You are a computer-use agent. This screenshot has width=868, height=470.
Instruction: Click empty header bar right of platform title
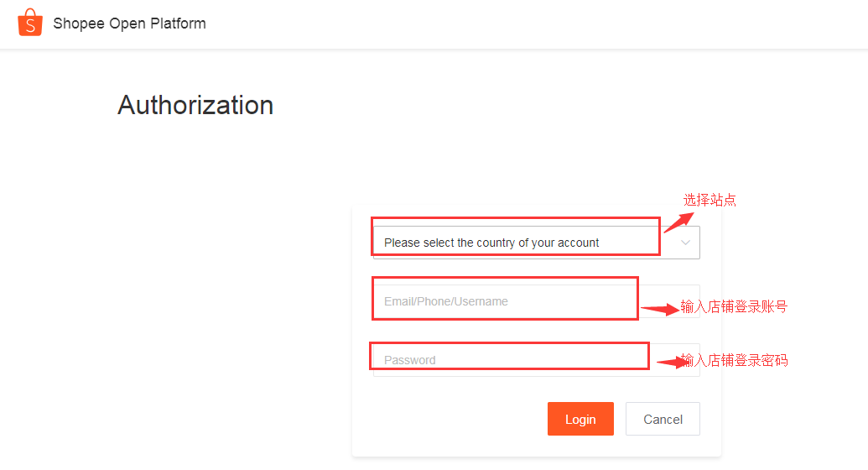(x=537, y=23)
